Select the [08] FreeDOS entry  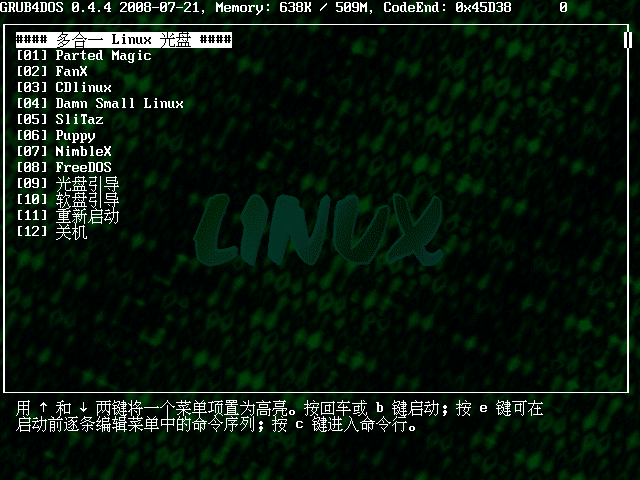(64, 168)
